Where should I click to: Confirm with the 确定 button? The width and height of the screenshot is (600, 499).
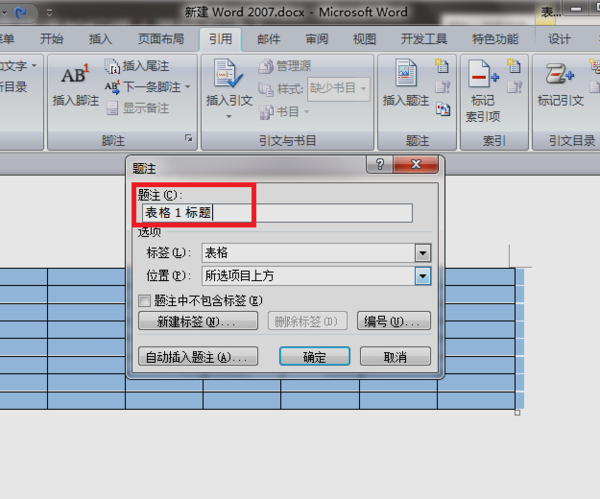pos(315,357)
